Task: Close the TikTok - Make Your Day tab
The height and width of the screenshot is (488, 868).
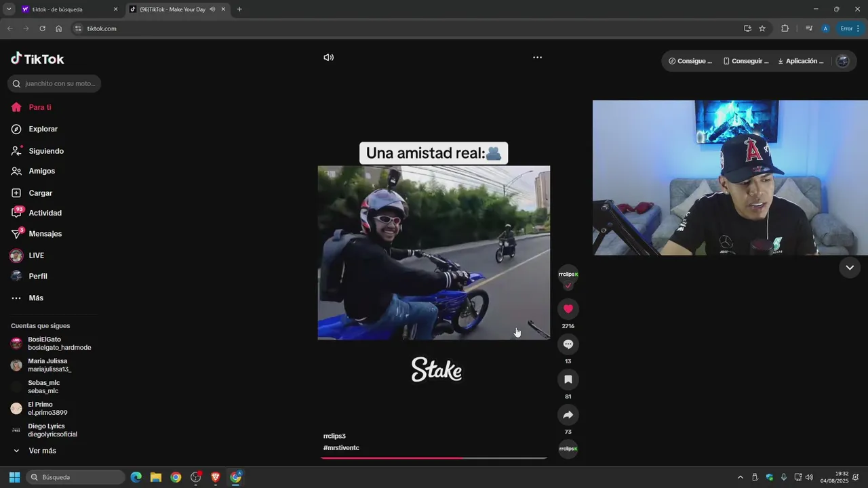Action: coord(223,9)
